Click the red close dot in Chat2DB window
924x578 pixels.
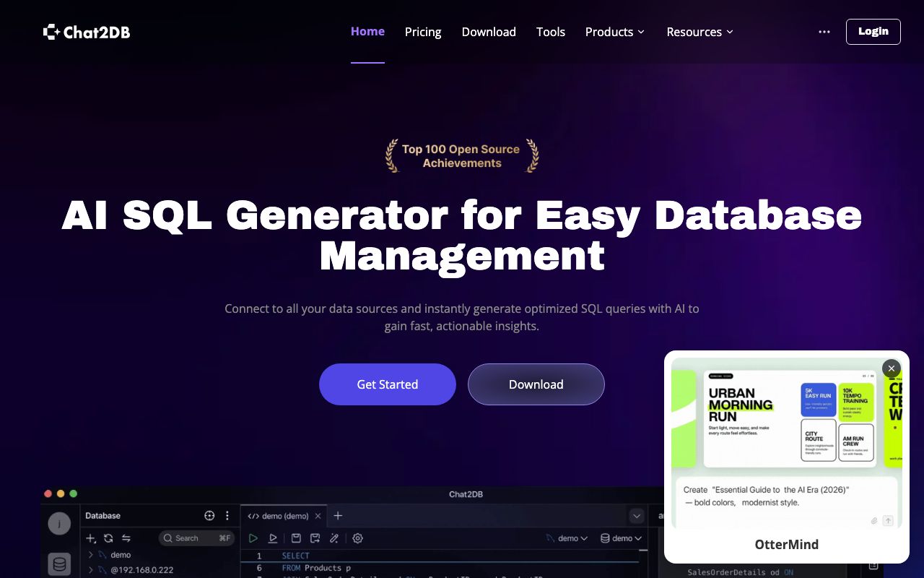48,493
